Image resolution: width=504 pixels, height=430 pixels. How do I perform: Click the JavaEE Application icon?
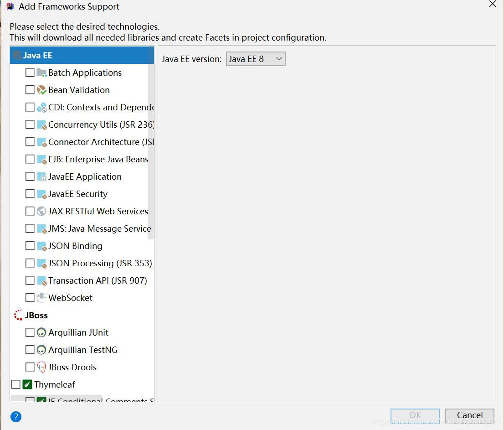(x=42, y=177)
